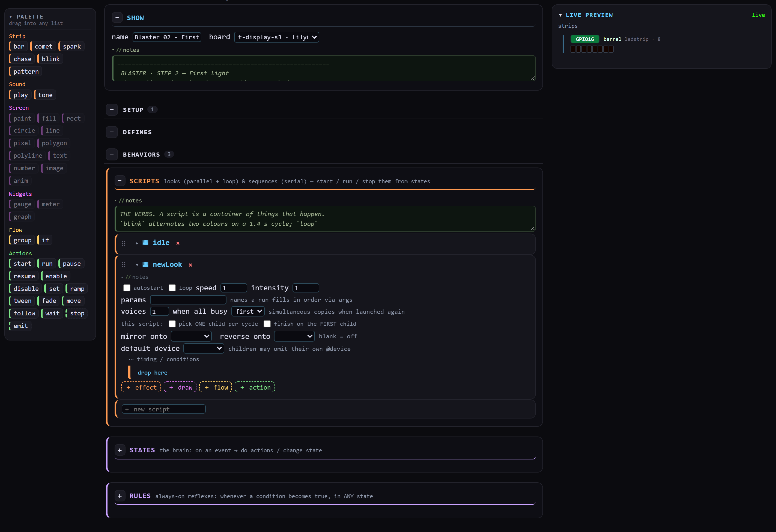Click the grid icon beside idle script
This screenshot has height=532, width=776.
(x=145, y=243)
